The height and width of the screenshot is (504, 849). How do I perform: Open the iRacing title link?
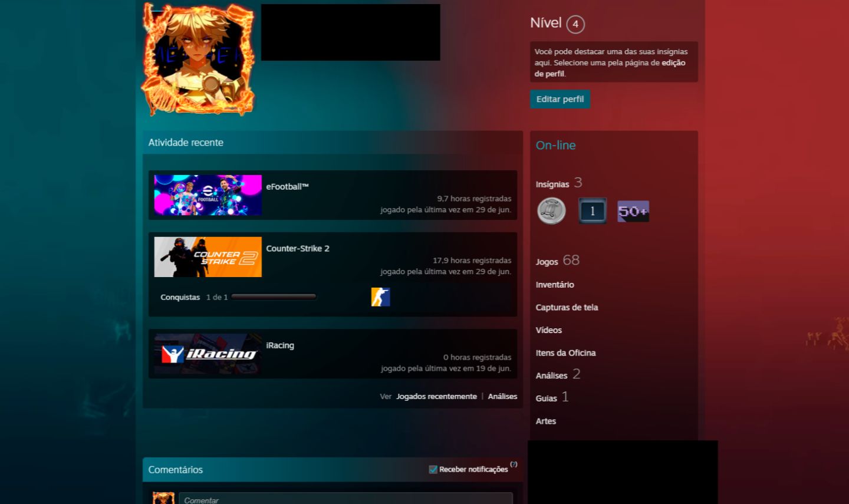point(280,345)
